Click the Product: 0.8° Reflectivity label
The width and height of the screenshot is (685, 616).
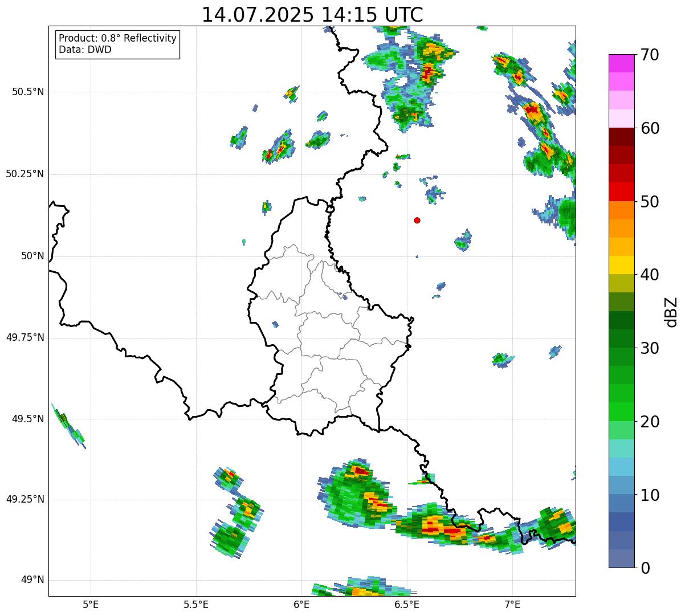coord(117,38)
